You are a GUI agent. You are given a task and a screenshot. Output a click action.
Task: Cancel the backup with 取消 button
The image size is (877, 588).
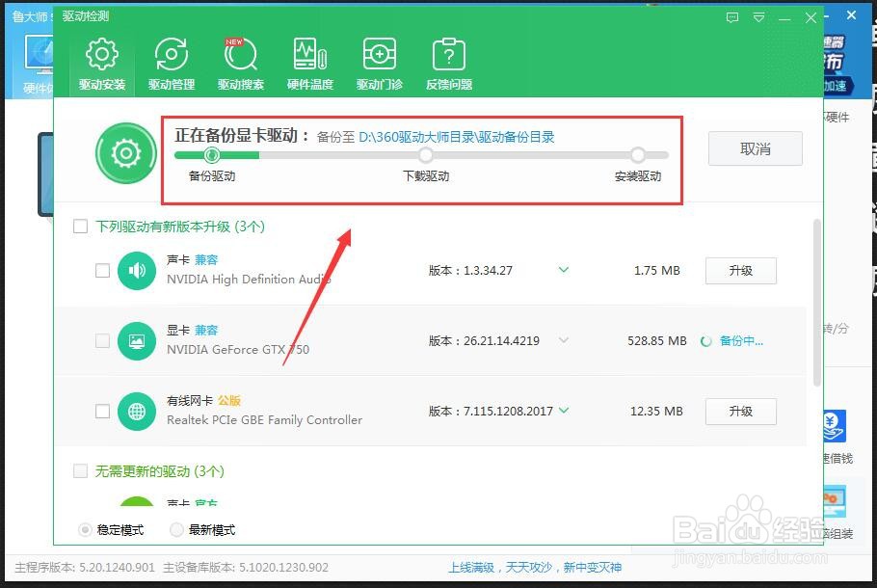click(x=755, y=148)
